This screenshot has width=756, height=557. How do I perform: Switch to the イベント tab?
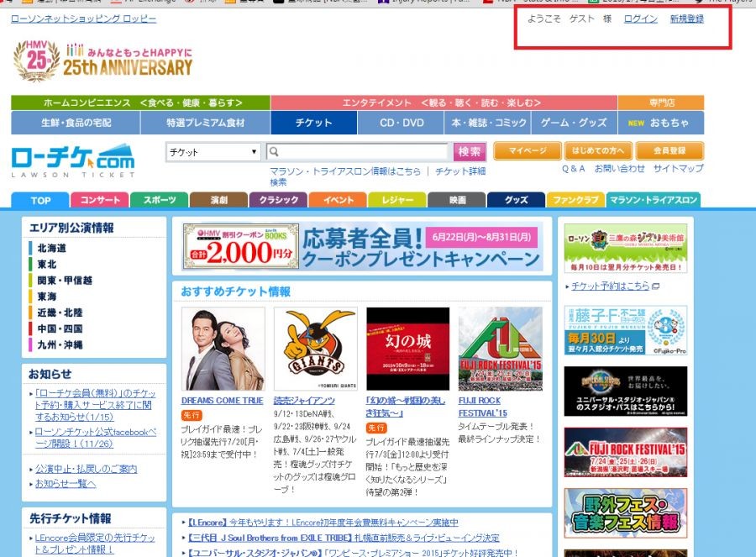(x=338, y=200)
